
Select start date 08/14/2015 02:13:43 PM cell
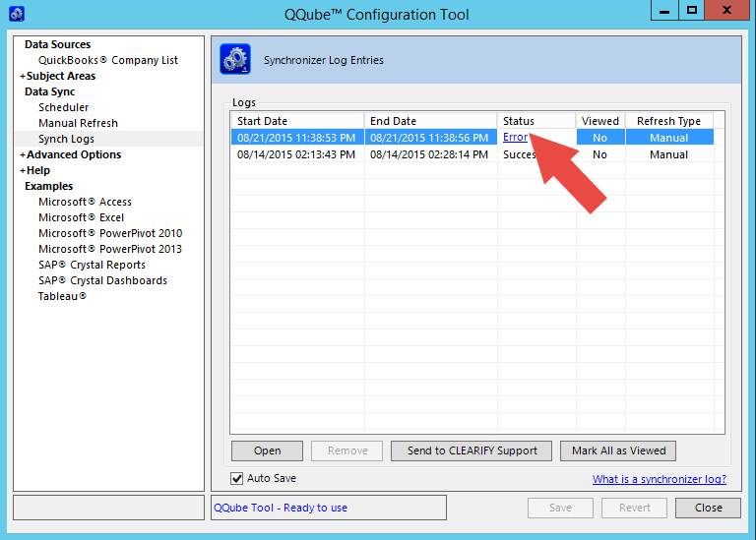click(x=297, y=154)
